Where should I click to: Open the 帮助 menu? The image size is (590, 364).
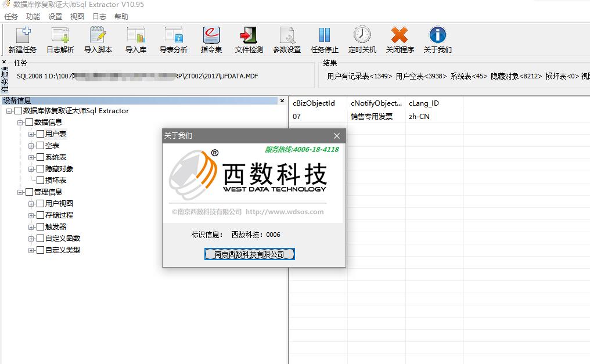point(121,16)
